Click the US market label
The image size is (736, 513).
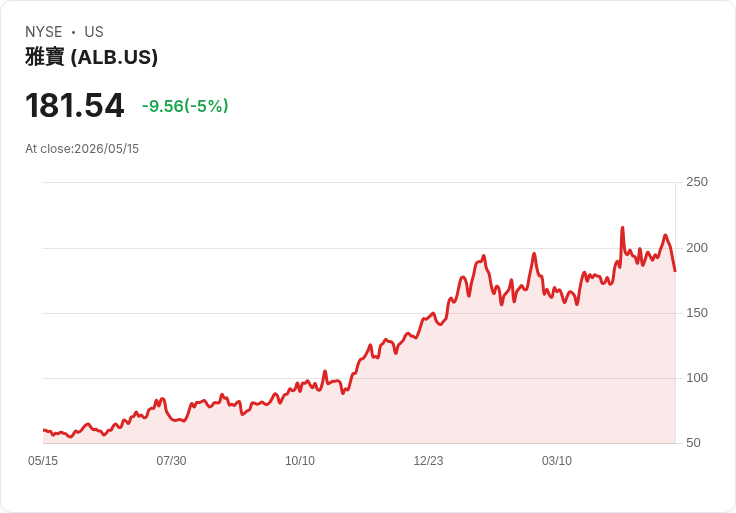[94, 32]
